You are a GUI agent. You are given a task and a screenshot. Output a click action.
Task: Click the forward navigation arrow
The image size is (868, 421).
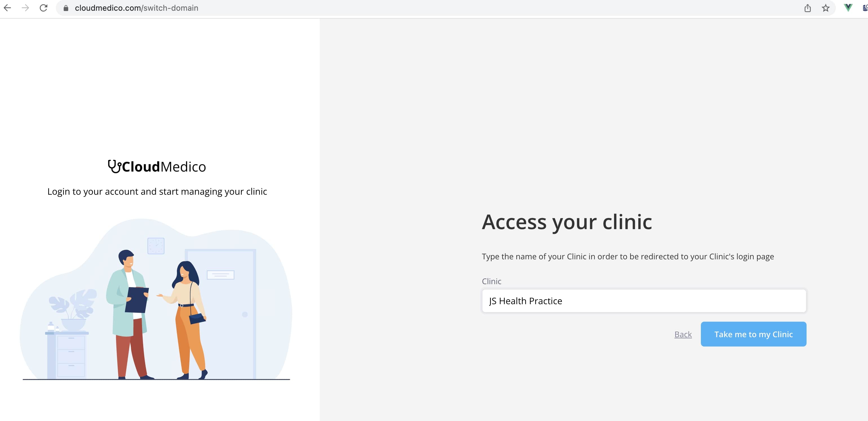coord(26,8)
